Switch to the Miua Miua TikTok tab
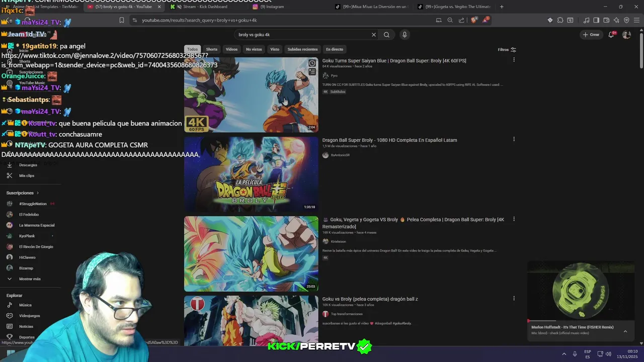The image size is (644, 362). point(373,7)
